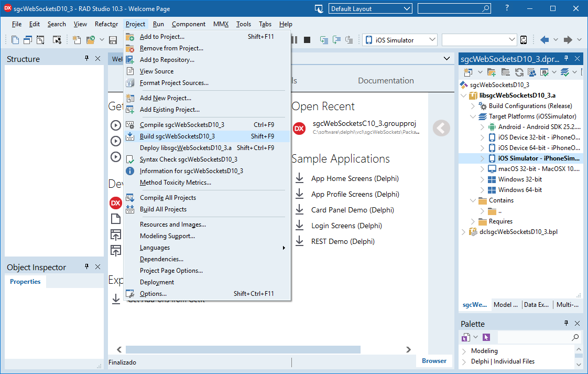Open the Languages submenu
The image size is (588, 374).
pos(207,248)
